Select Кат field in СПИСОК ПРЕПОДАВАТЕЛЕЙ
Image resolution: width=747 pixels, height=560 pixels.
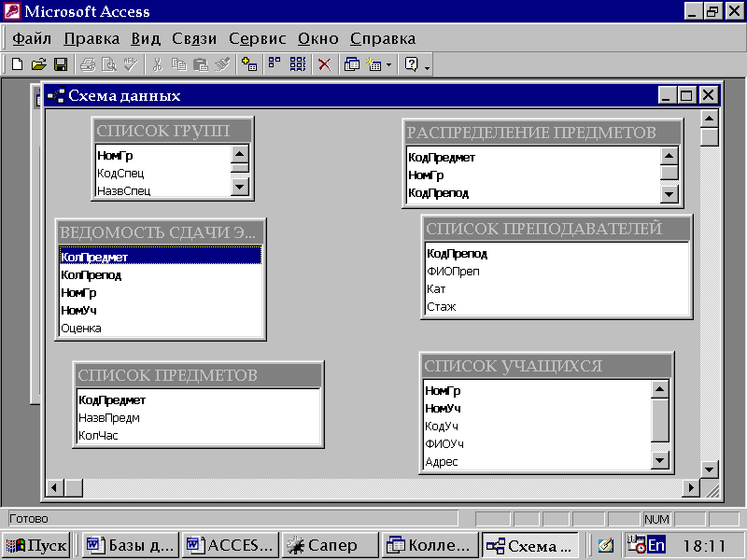point(557,289)
